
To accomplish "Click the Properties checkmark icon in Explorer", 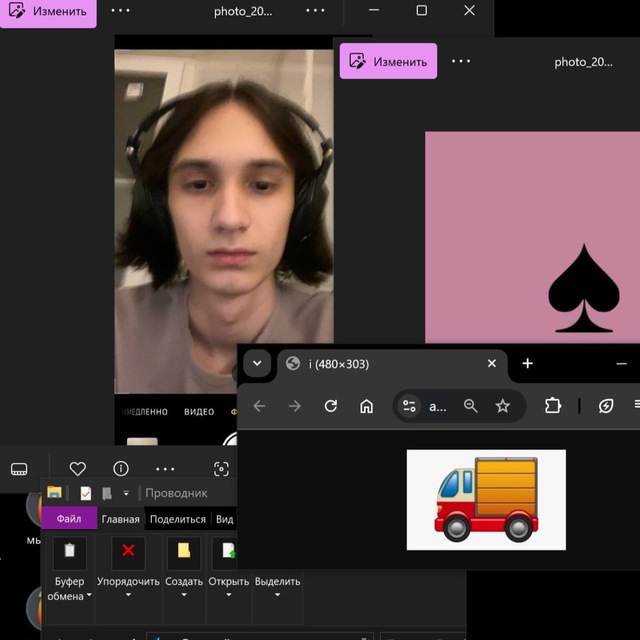I will tap(86, 493).
